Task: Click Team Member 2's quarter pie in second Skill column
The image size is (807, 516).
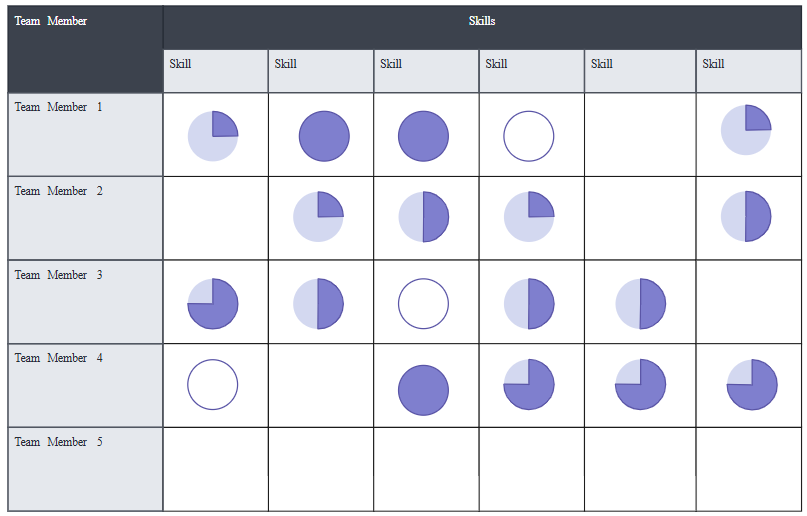Action: [x=318, y=217]
